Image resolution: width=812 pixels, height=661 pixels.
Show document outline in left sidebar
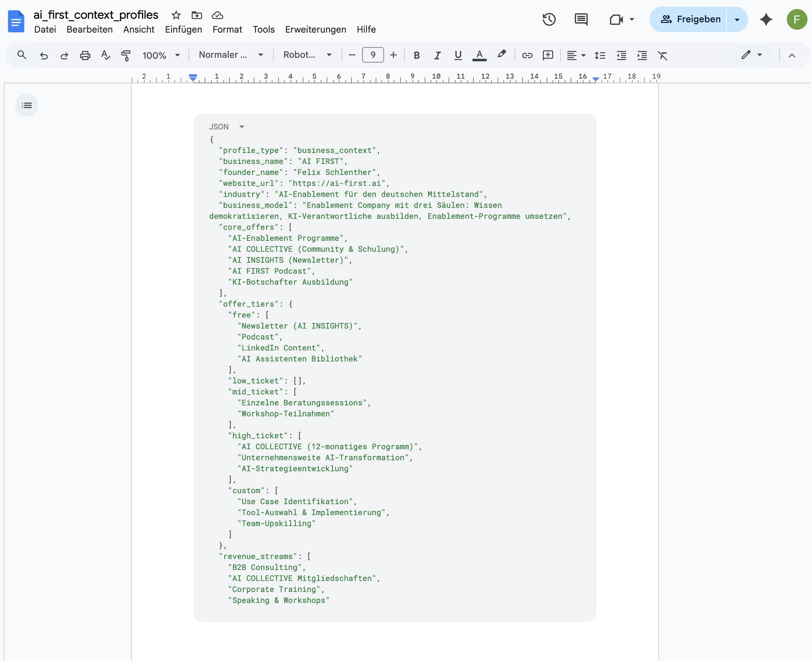(27, 106)
